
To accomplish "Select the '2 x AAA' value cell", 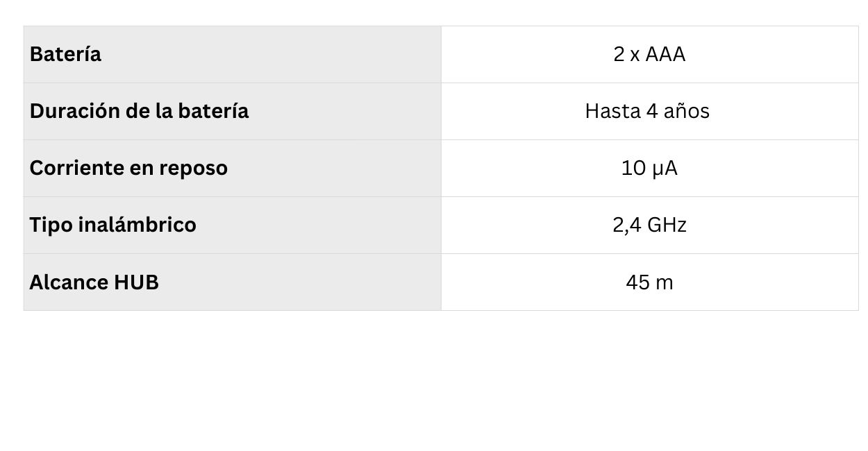I will click(x=649, y=54).
